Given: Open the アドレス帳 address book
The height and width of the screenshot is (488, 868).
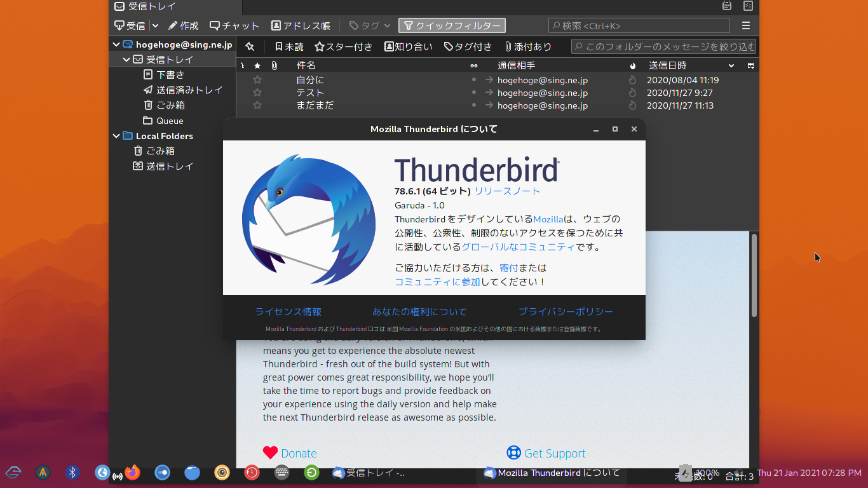Looking at the screenshot, I should coord(301,26).
